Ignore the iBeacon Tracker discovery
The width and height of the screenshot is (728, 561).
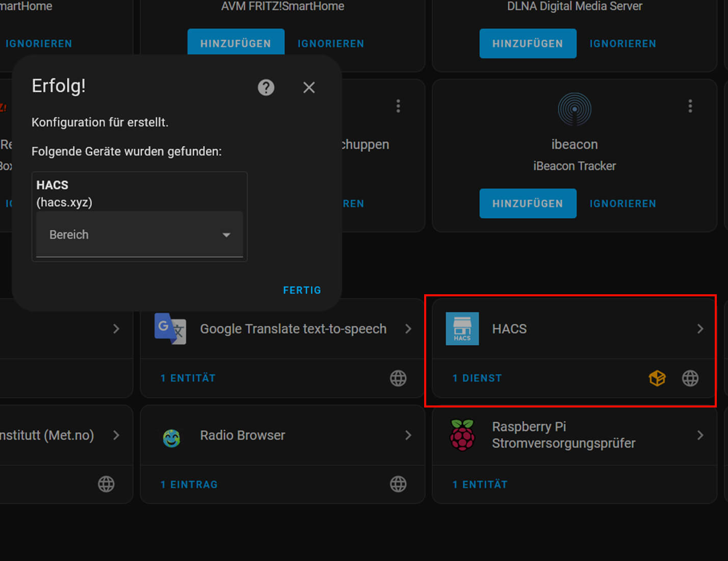pyautogui.click(x=622, y=203)
